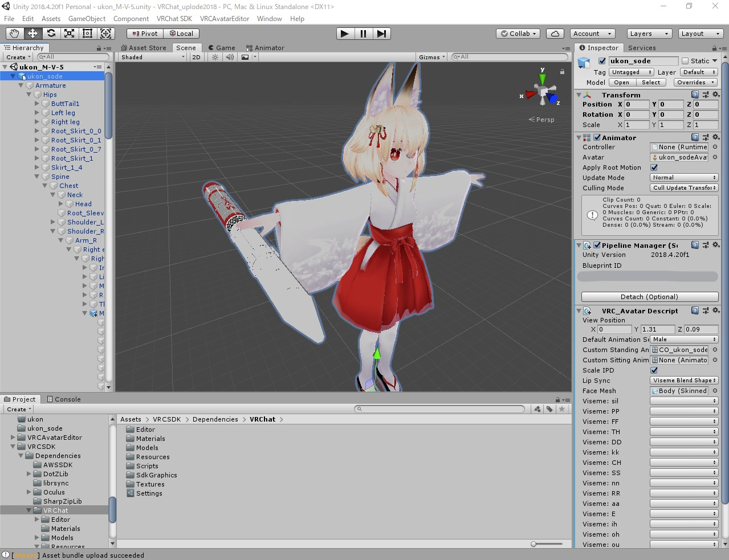Select the Hand tool in toolbar
Image resolution: width=729 pixels, height=560 pixels.
(x=14, y=34)
